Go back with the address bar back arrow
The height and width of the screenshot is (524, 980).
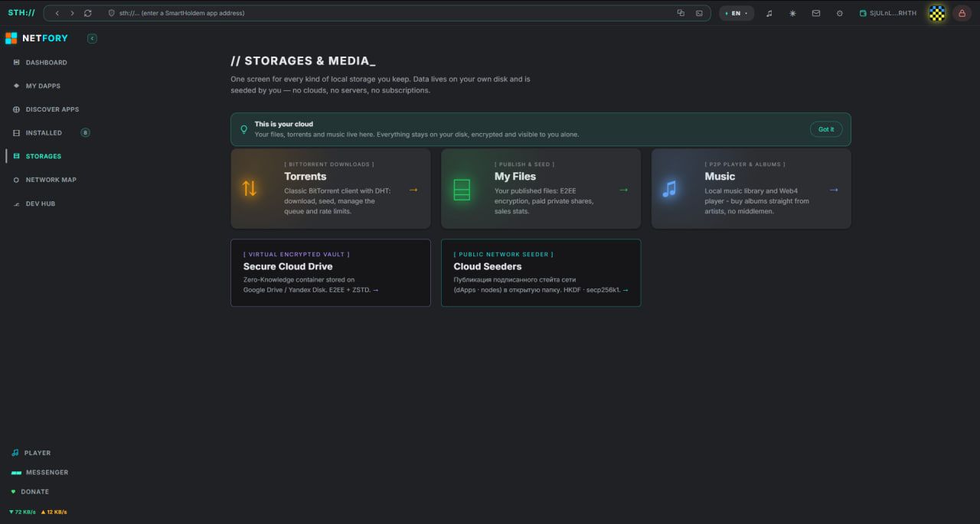click(x=57, y=13)
